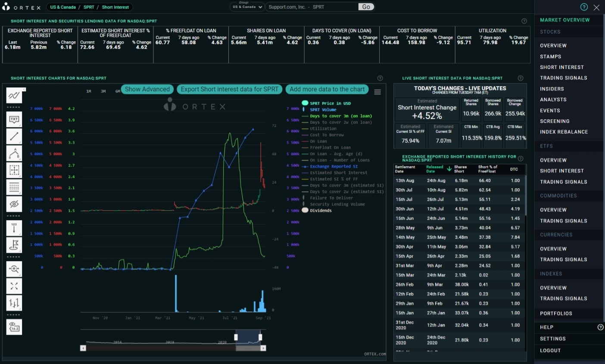This screenshot has width=605, height=364.
Task: Open help icon beside close in sidebar
Action: click(584, 7)
